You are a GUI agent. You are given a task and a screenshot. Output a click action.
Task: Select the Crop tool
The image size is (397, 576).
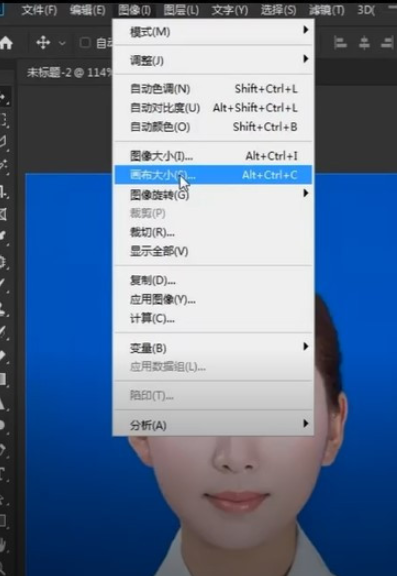click(3, 191)
